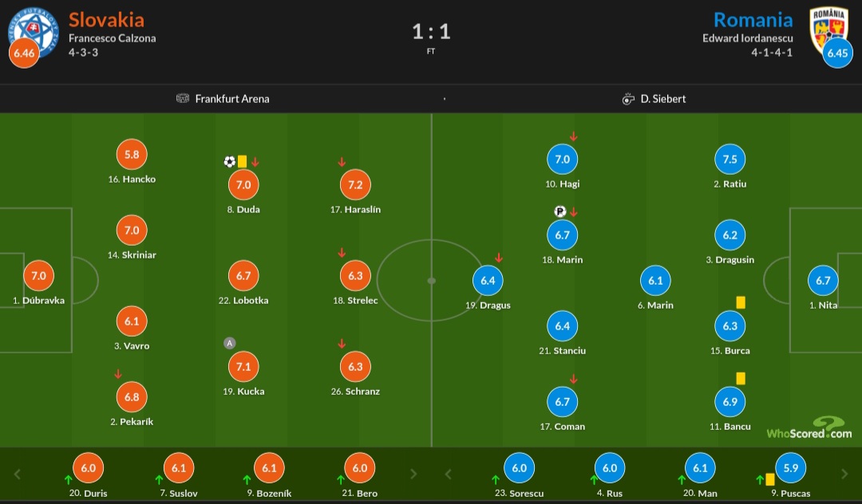
Task: Show previous Slovakia substitutes with left chevron
Action: [17, 474]
